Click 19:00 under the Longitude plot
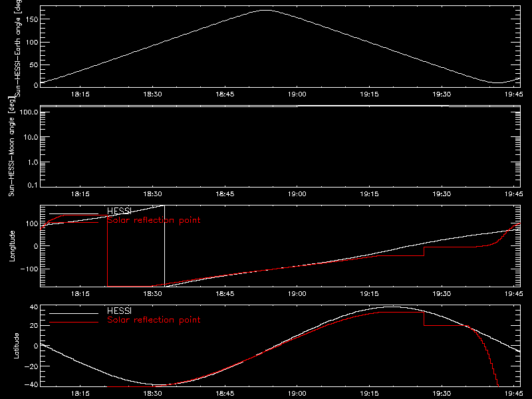 pyautogui.click(x=297, y=294)
